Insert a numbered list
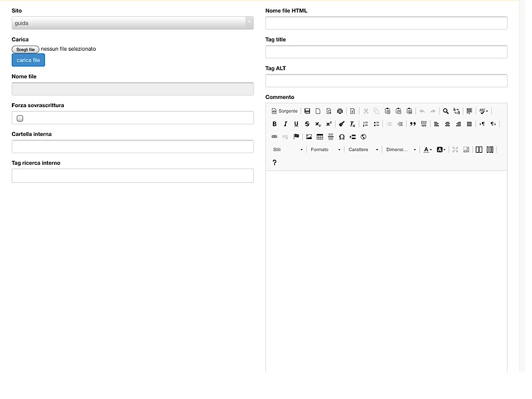 [x=366, y=124]
